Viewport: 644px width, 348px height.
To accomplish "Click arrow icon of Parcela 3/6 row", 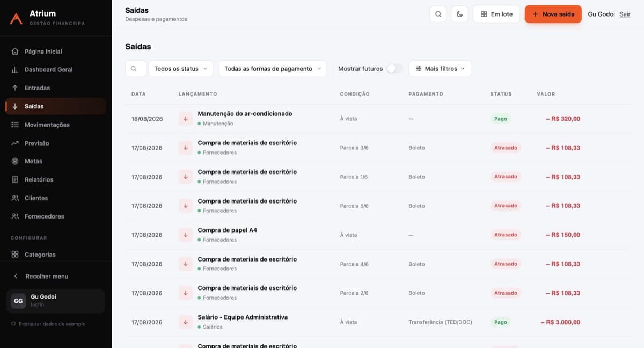I will point(186,148).
